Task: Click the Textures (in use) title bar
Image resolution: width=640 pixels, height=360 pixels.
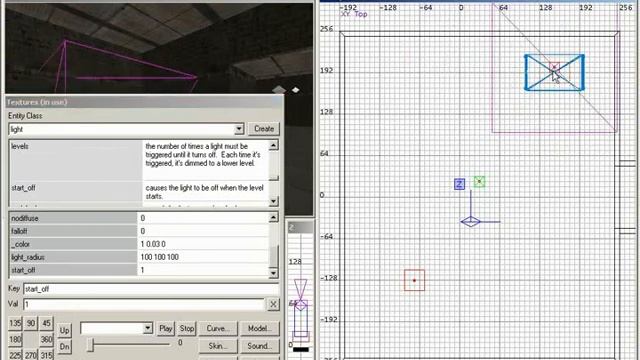Action: coord(144,102)
